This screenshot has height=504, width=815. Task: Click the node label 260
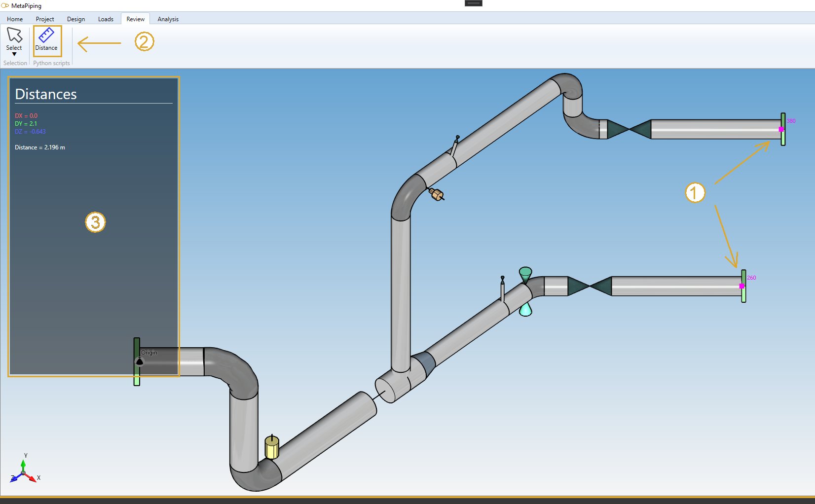click(751, 278)
